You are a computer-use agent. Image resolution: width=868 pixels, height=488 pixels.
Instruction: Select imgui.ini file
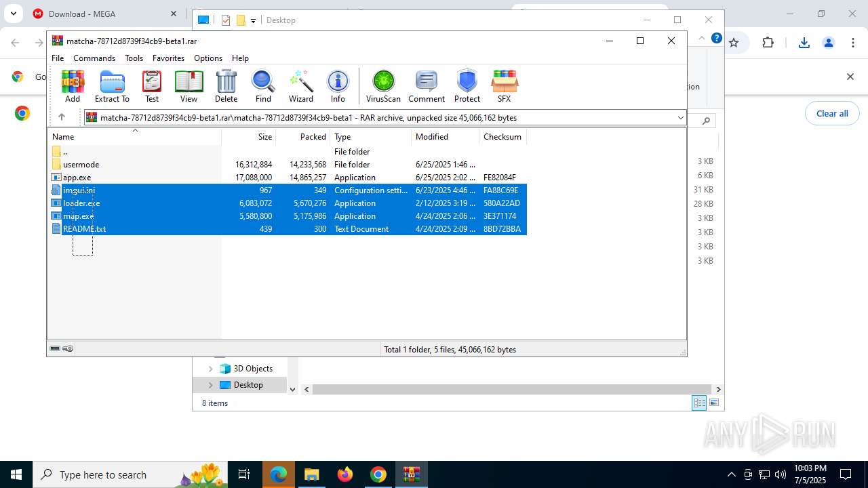click(x=288, y=190)
